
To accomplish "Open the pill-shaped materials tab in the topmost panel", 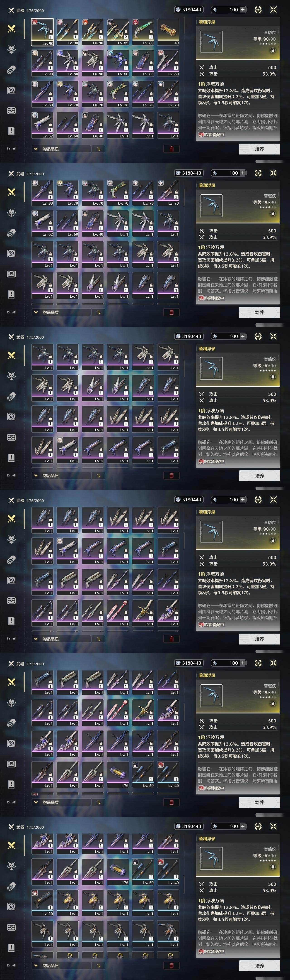I will 11,70.
